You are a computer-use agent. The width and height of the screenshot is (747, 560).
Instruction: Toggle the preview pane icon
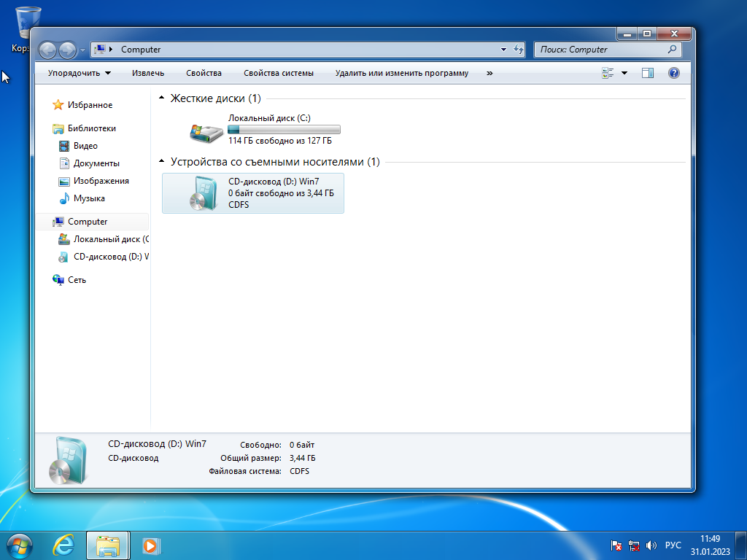pos(648,73)
